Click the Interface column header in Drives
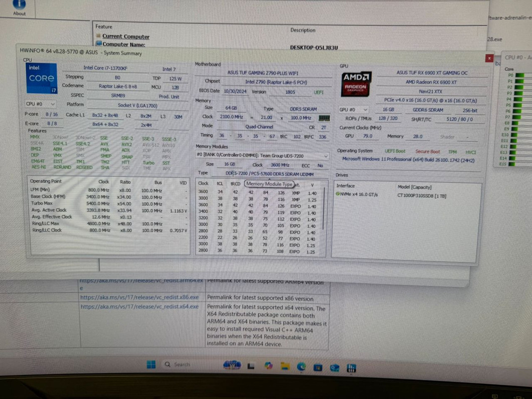Image resolution: width=532 pixels, height=399 pixels. point(346,186)
